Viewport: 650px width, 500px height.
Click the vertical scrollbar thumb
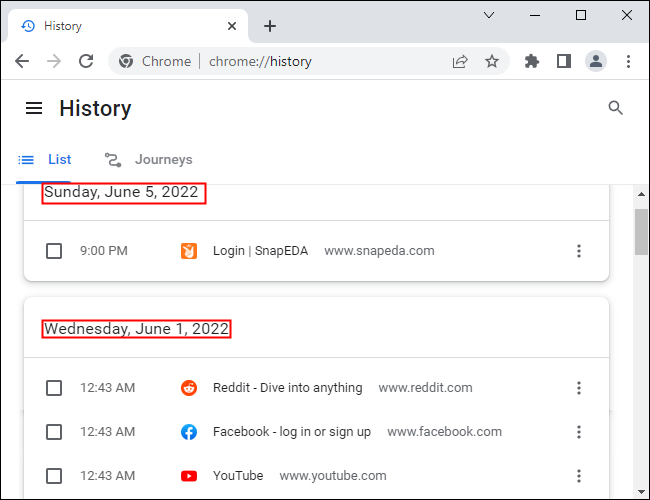point(641,232)
